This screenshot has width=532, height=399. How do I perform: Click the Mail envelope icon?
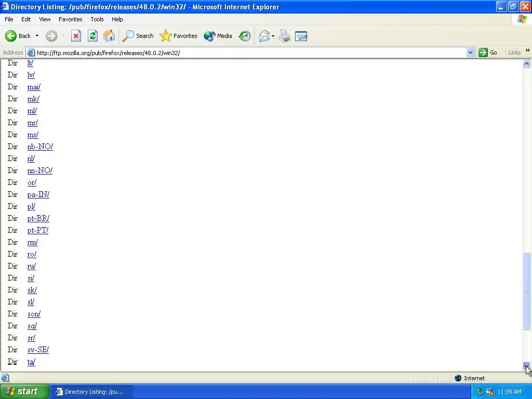click(x=264, y=36)
